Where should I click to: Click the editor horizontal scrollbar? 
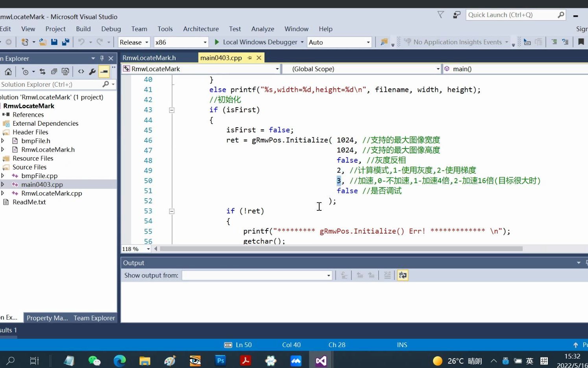point(341,249)
